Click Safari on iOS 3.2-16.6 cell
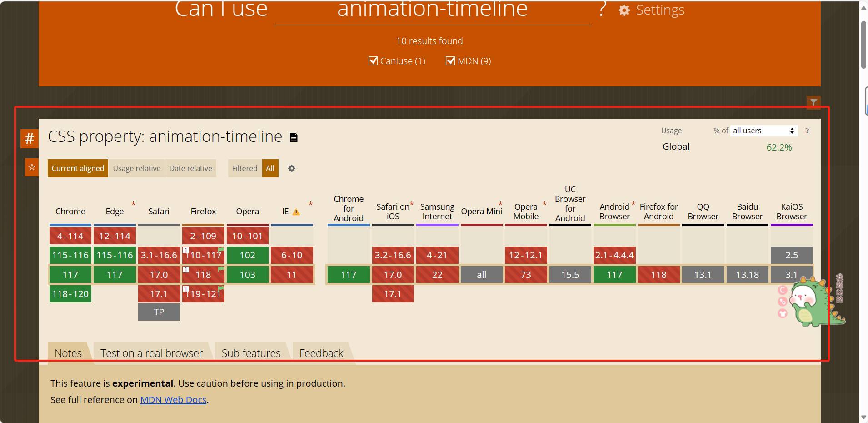 tap(393, 255)
